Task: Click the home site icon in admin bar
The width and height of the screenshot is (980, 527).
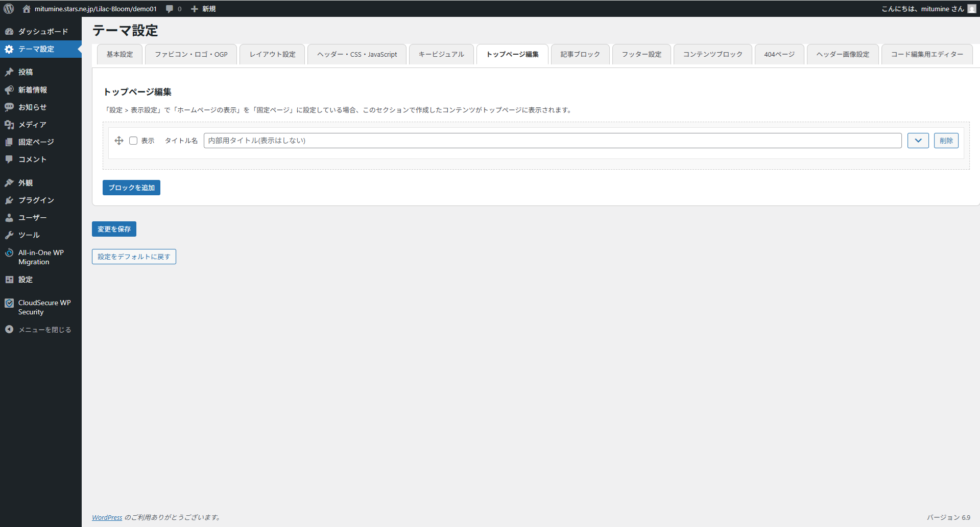Action: click(27, 9)
